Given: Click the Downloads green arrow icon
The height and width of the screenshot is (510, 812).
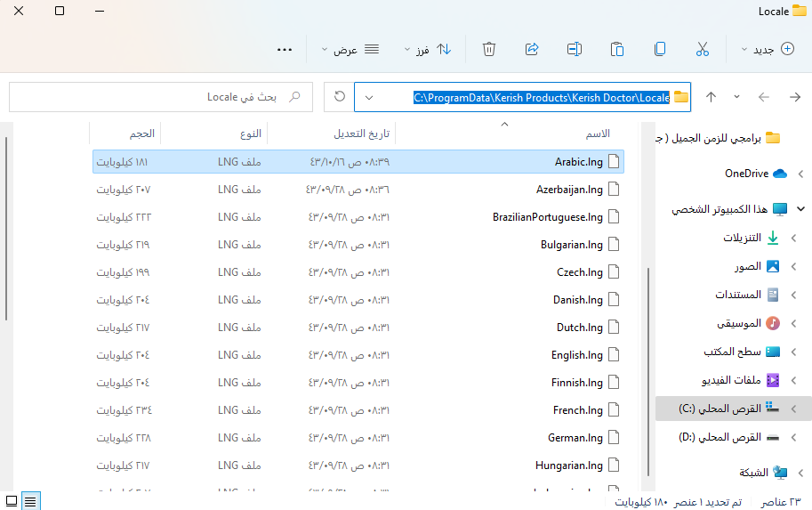Looking at the screenshot, I should 773,238.
